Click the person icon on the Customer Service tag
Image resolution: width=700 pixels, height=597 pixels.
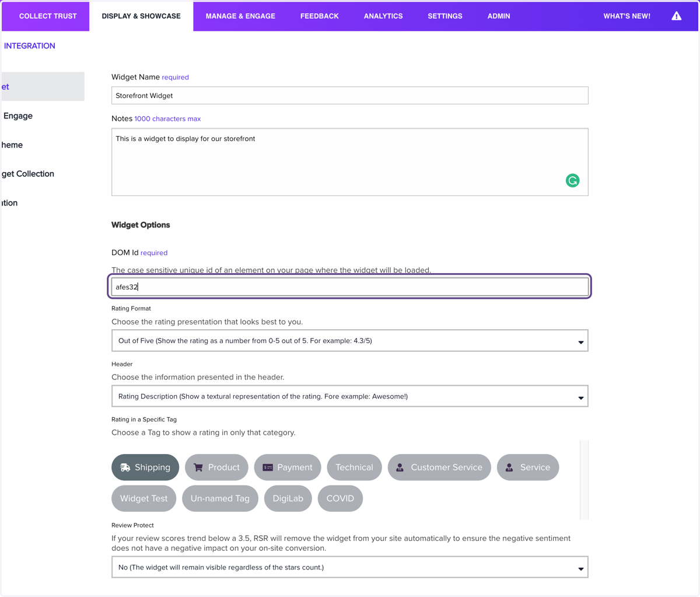400,467
